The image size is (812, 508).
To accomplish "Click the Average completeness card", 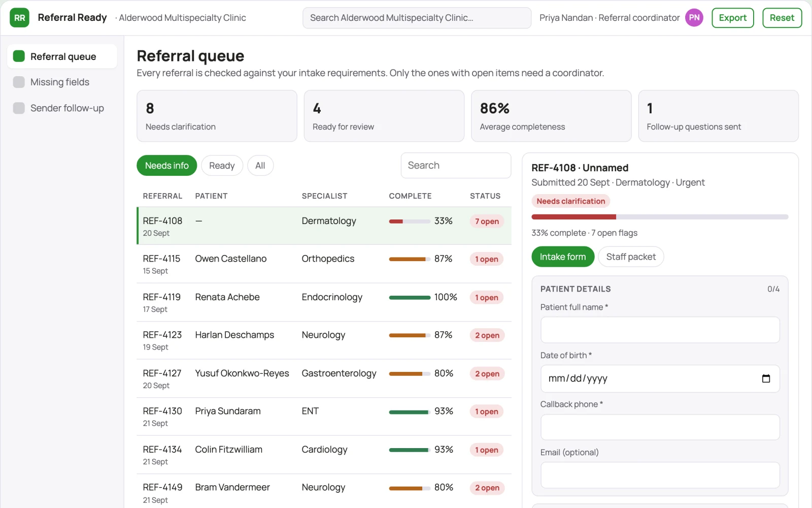I will [551, 116].
